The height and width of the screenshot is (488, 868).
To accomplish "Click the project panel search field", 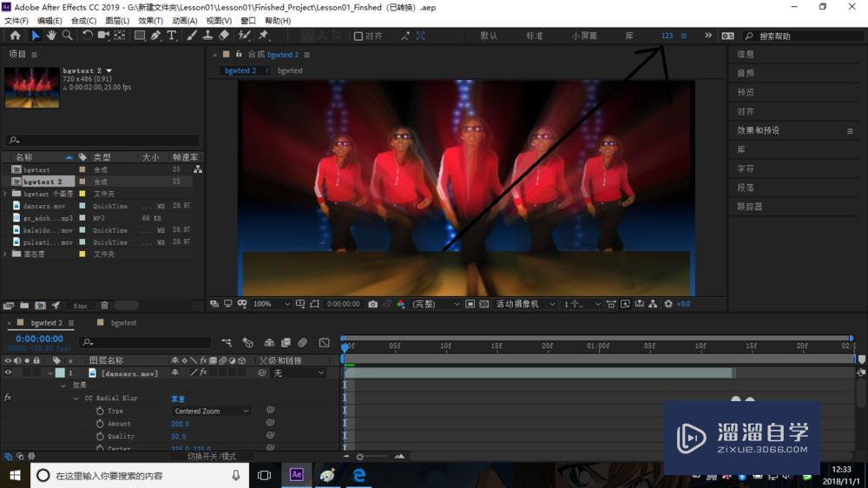I will (x=102, y=140).
